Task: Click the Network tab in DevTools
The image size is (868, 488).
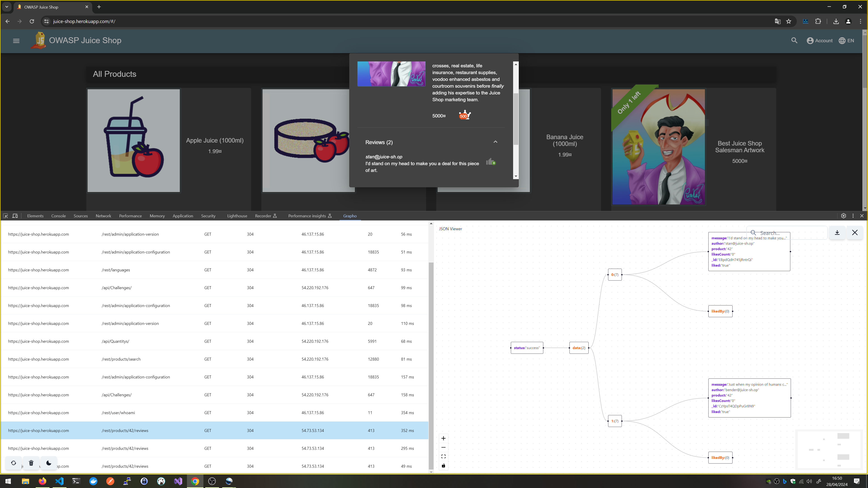Action: [103, 216]
